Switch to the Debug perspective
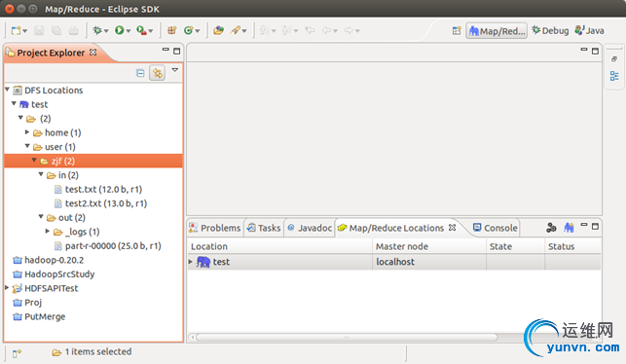This screenshot has height=364, width=626. 550,31
